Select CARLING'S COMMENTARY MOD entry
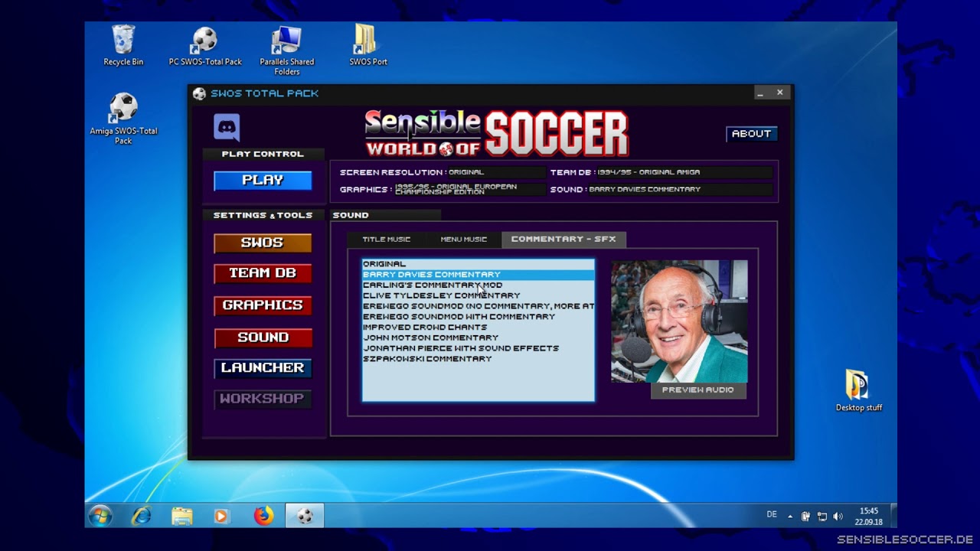Viewport: 980px width, 551px height. click(x=478, y=285)
